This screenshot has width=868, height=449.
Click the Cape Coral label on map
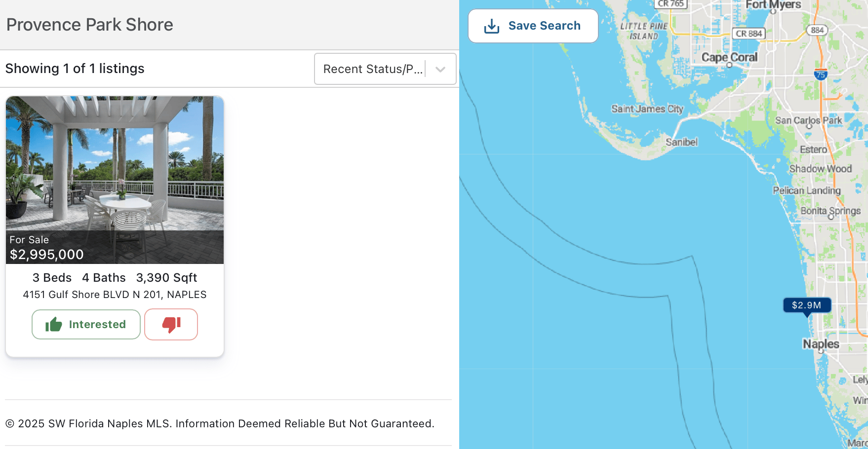(729, 57)
